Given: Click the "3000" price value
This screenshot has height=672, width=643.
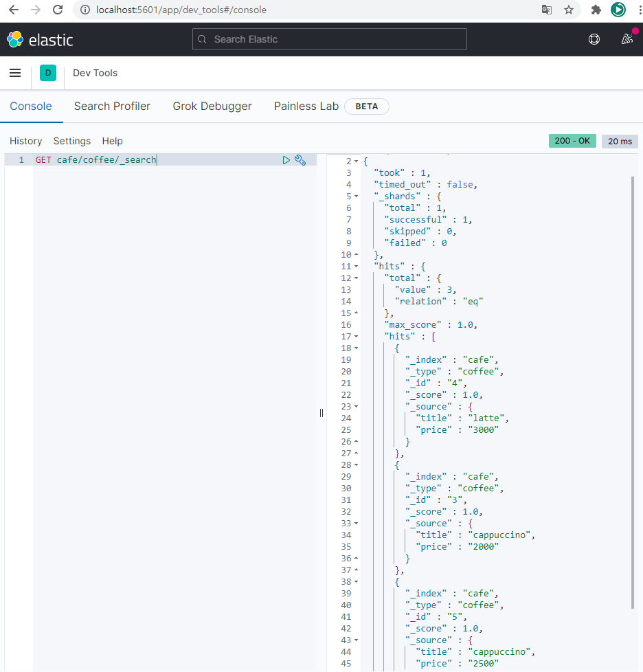Looking at the screenshot, I should (x=483, y=430).
